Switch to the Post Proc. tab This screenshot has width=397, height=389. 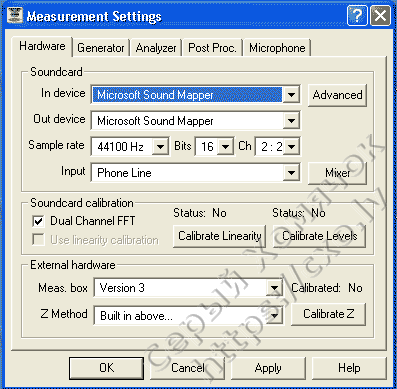click(212, 48)
